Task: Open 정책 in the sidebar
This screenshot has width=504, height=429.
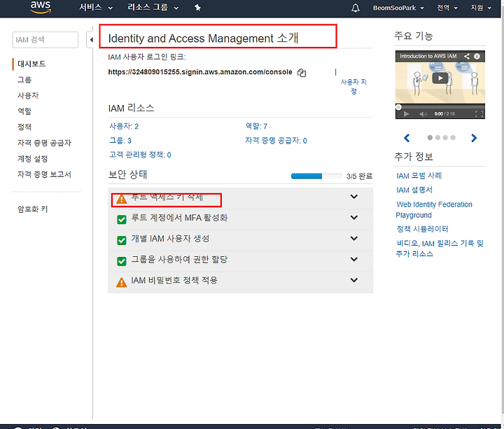Action: coord(24,127)
